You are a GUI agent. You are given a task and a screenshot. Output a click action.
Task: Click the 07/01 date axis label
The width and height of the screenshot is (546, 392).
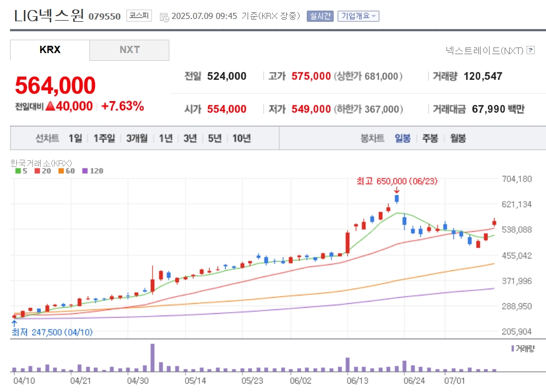point(454,381)
